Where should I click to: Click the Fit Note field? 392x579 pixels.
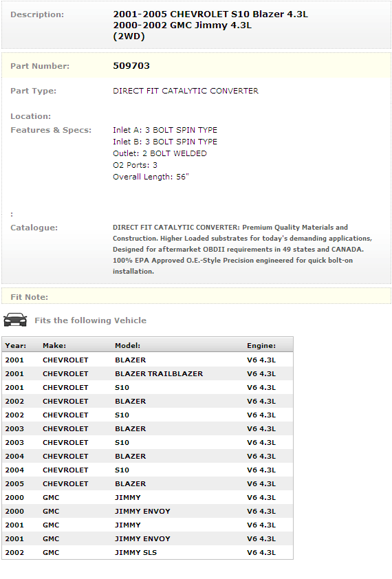[196, 297]
